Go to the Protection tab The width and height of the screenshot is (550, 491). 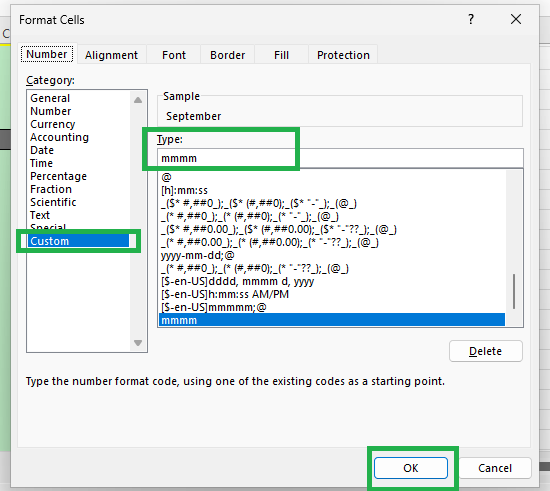343,55
